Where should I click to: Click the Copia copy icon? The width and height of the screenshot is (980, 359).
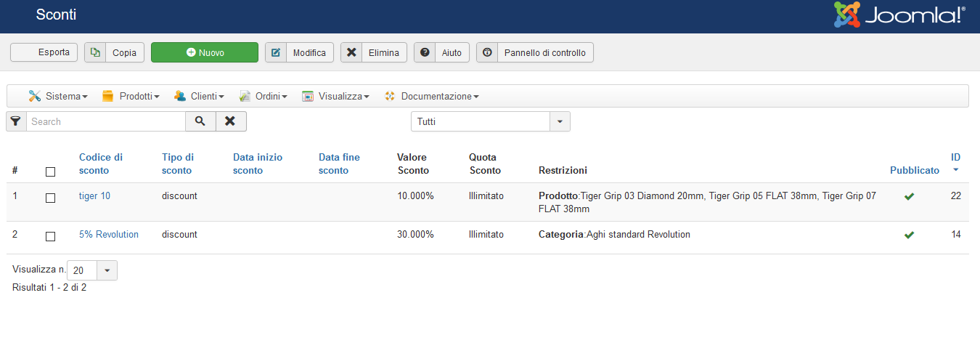click(x=95, y=53)
